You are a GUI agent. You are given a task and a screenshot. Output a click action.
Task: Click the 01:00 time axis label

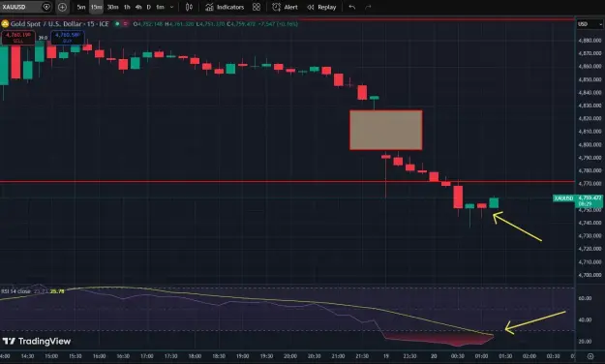(x=481, y=356)
